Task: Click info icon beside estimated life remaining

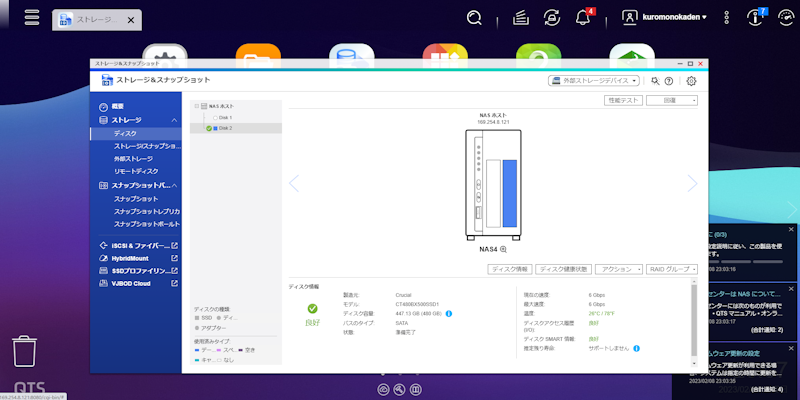Action: pyautogui.click(x=637, y=348)
